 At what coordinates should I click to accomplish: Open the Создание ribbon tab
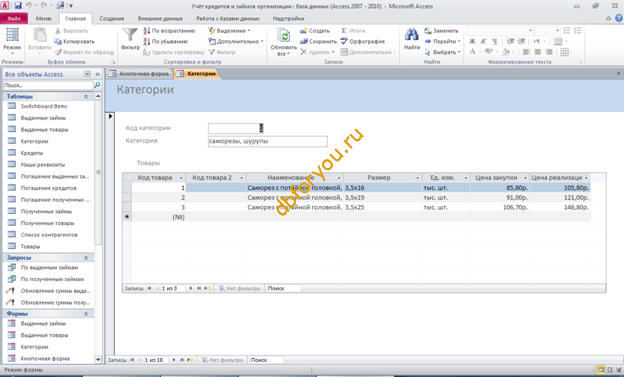(x=112, y=18)
